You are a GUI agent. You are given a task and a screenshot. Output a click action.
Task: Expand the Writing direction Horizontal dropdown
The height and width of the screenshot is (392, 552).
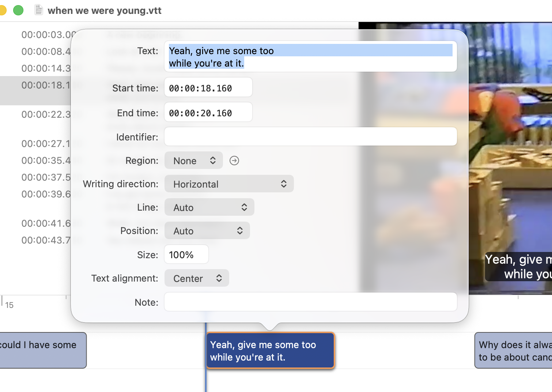(229, 184)
